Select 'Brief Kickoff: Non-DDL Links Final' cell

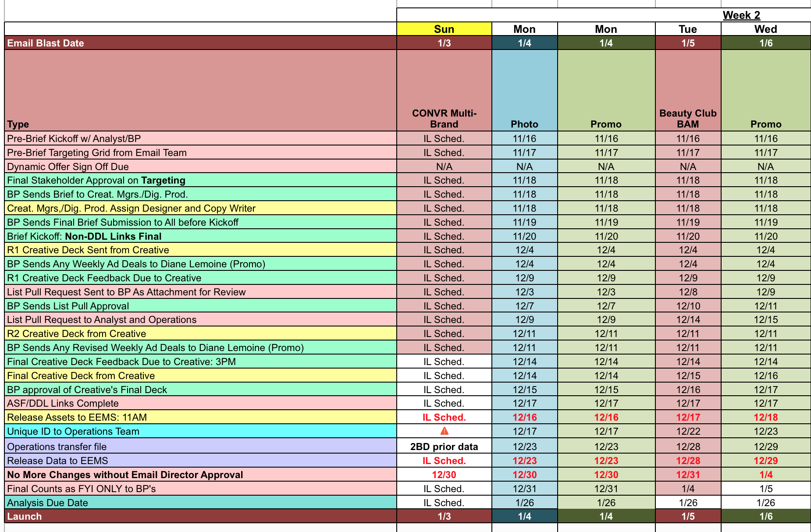(200, 236)
